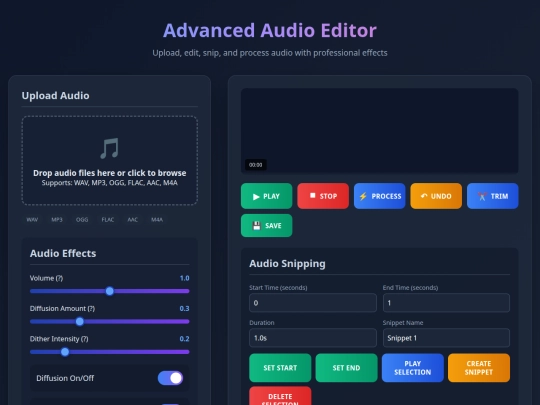This screenshot has height=405, width=540.
Task: Adjust the Dither Intensity slider
Action: (x=110, y=352)
